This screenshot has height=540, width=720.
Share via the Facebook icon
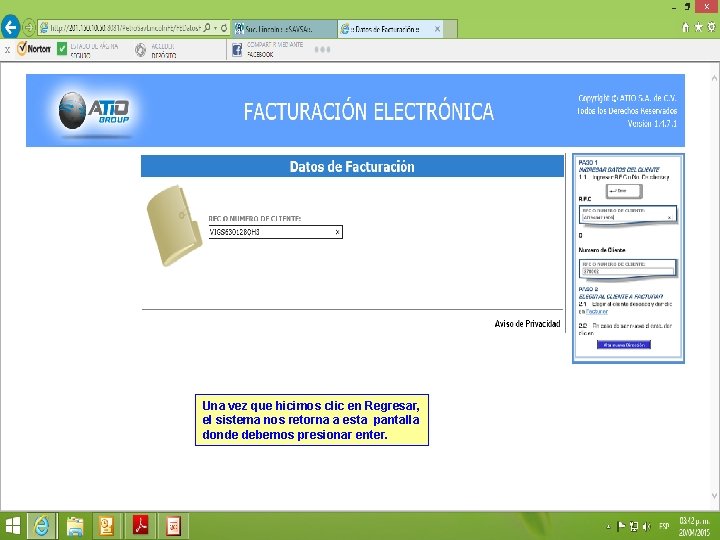click(236, 50)
